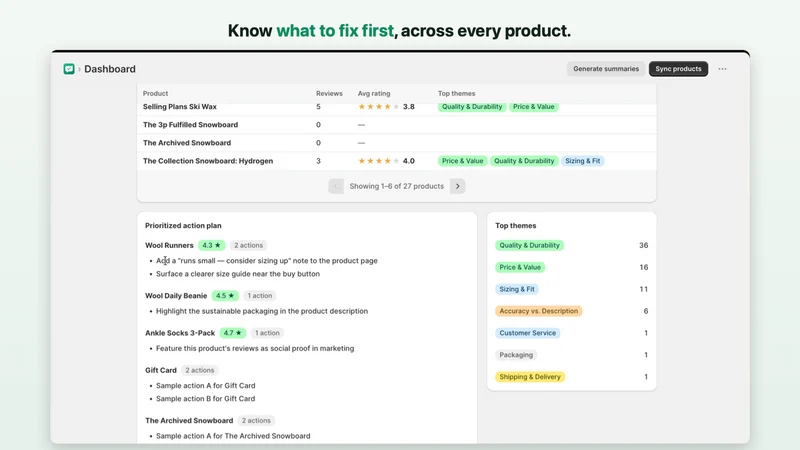This screenshot has height=450, width=800.
Task: Click 2 actions badge for Gift Card
Action: pyautogui.click(x=199, y=370)
